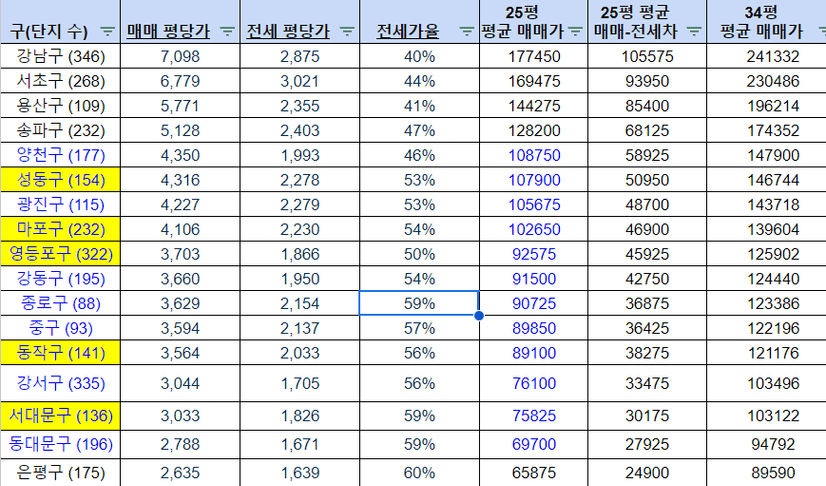The width and height of the screenshot is (826, 486).
Task: Open filter dropdown for 매매 평당가 column
Action: pyautogui.click(x=227, y=32)
